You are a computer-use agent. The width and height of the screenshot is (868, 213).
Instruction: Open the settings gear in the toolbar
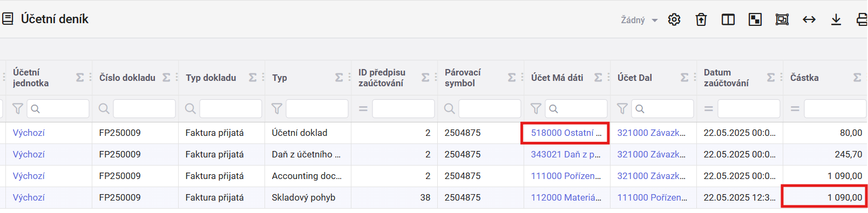coord(674,19)
